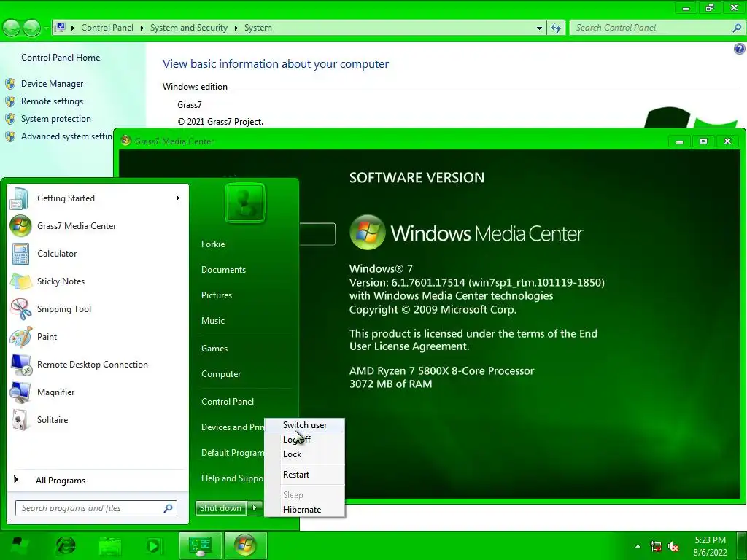The height and width of the screenshot is (560, 747).
Task: Go to Control Panel Home
Action: click(61, 58)
